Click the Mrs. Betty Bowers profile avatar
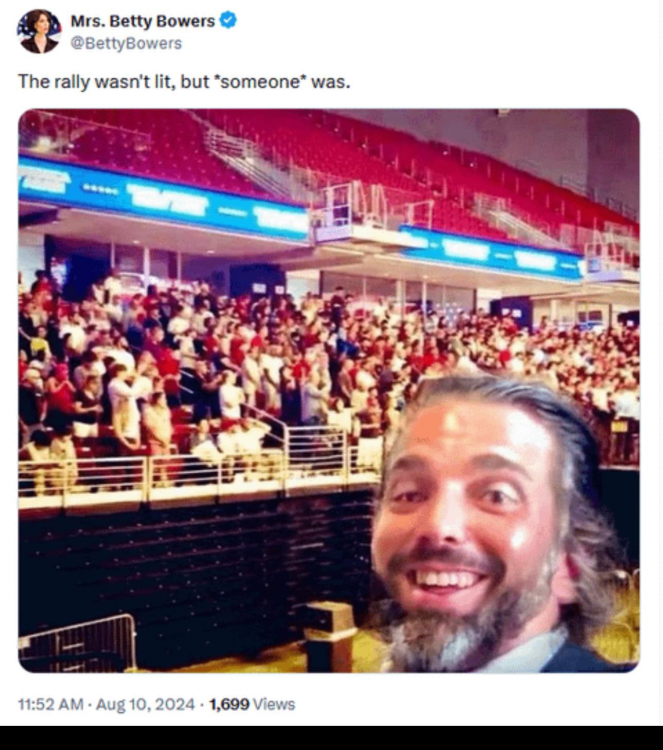The image size is (663, 750). pos(39,31)
